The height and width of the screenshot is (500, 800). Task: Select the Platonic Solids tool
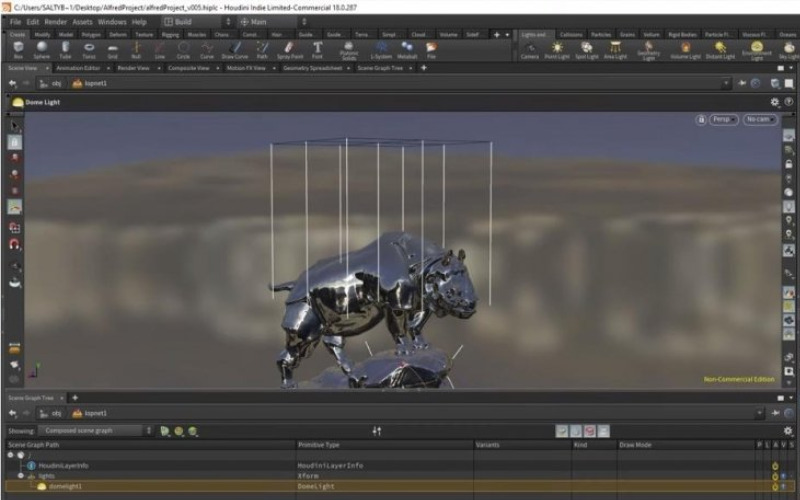[x=349, y=51]
